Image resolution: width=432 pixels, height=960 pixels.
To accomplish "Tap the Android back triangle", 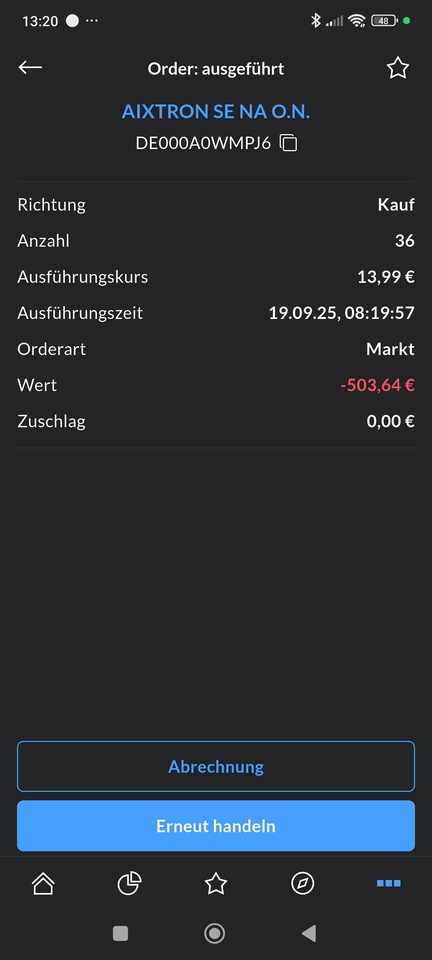I will click(309, 933).
